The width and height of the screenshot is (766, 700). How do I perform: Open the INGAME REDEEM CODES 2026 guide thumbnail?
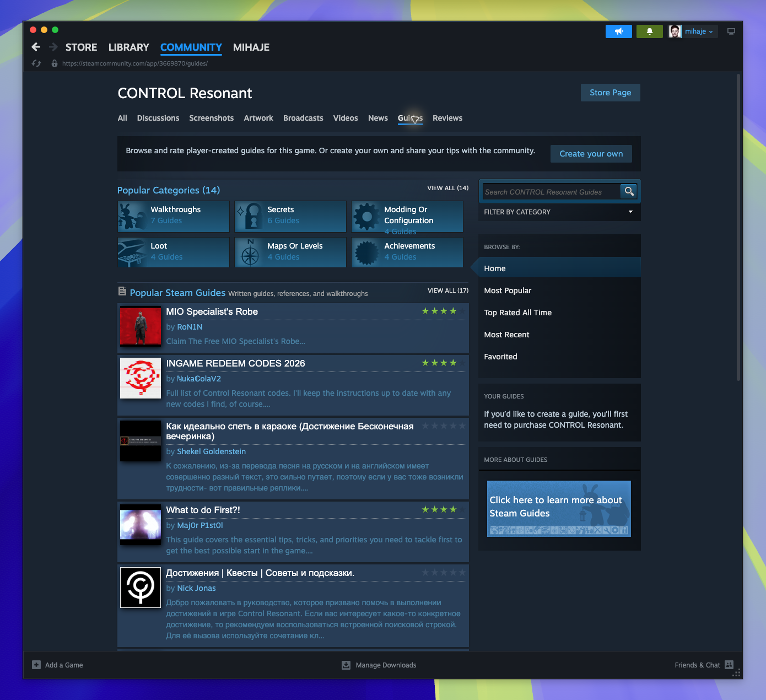click(141, 378)
